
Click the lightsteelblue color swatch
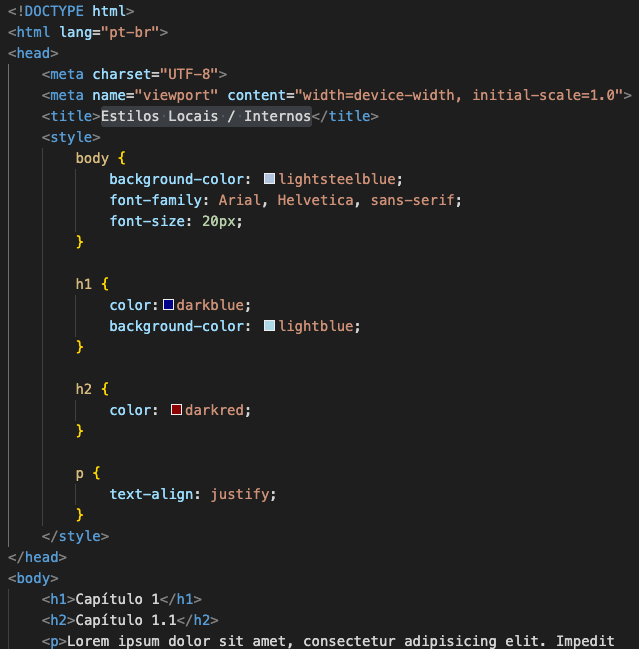tap(269, 179)
